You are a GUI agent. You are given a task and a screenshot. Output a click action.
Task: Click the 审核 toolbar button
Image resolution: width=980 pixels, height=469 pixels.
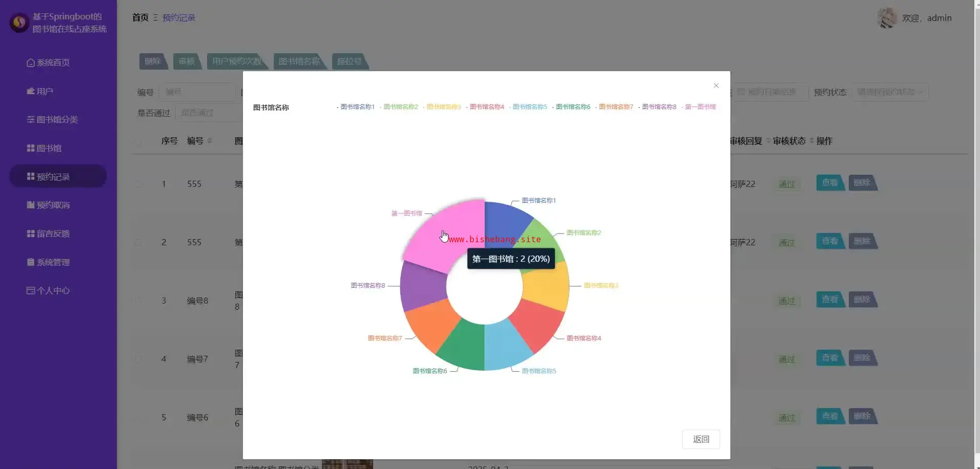[187, 61]
